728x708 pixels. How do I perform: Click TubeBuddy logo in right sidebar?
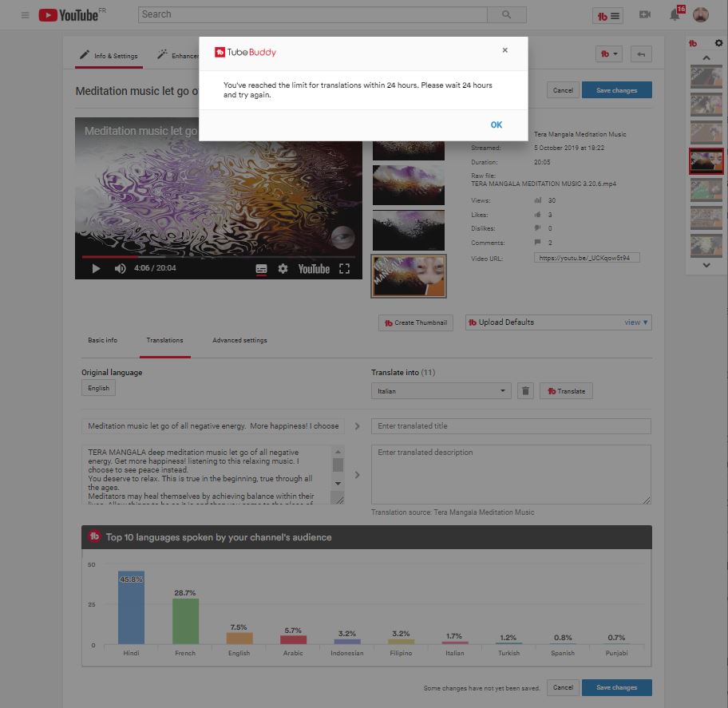693,44
